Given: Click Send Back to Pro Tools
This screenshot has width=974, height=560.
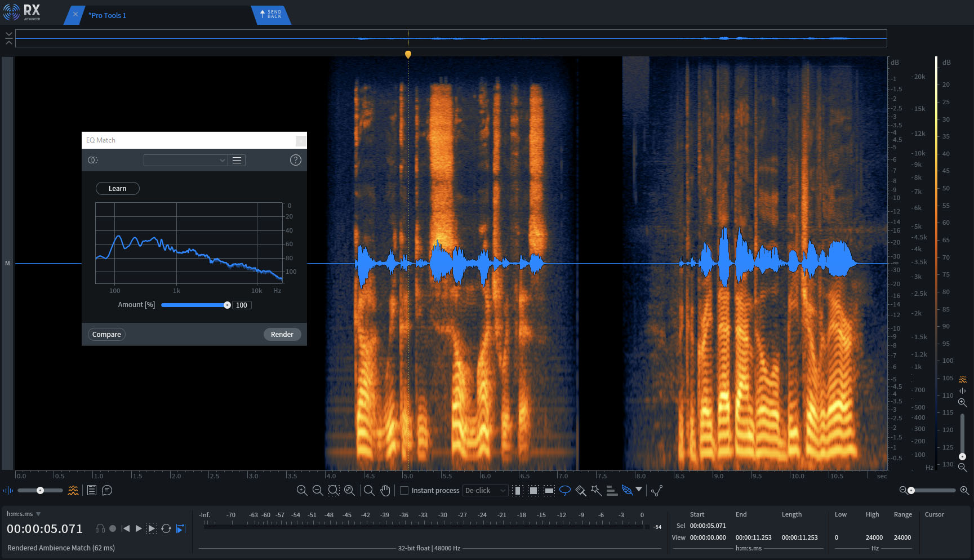Looking at the screenshot, I should pyautogui.click(x=271, y=14).
